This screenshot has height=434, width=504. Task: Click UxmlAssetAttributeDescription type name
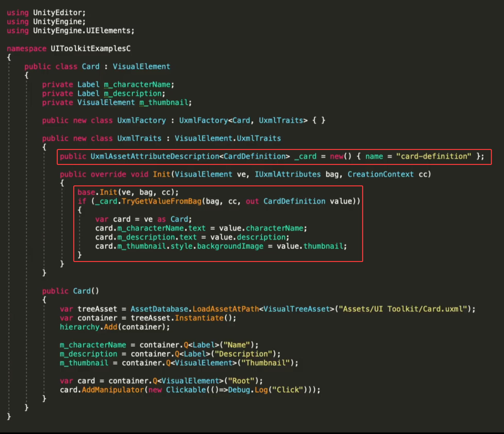pos(155,156)
